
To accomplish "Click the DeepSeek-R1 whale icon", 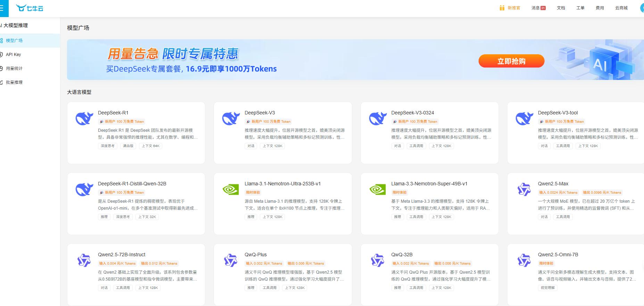I will click(x=84, y=119).
